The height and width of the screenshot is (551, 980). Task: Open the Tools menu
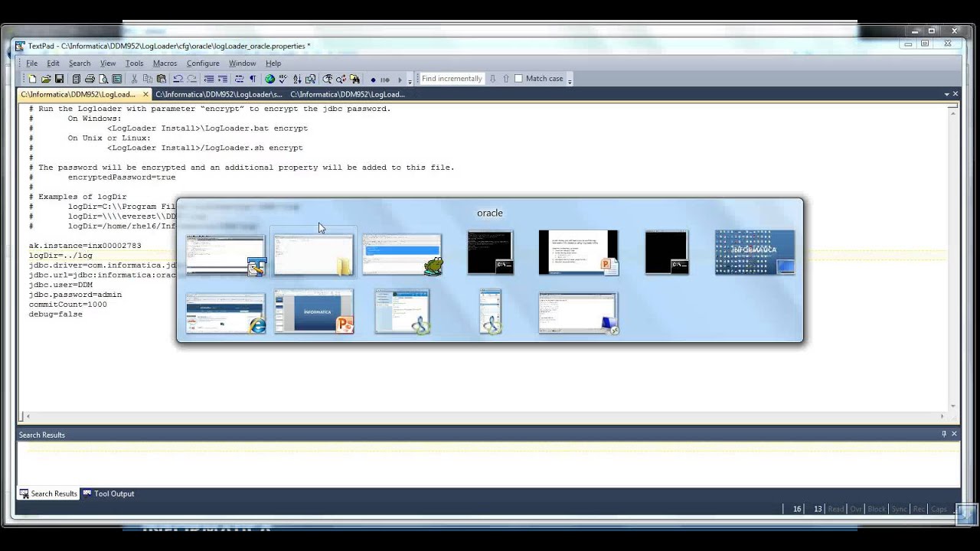[x=134, y=64]
